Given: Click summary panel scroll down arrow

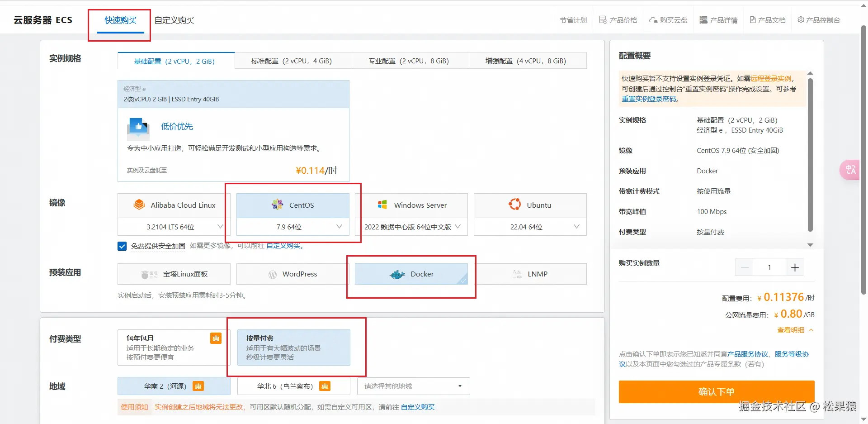Looking at the screenshot, I should click(x=810, y=245).
